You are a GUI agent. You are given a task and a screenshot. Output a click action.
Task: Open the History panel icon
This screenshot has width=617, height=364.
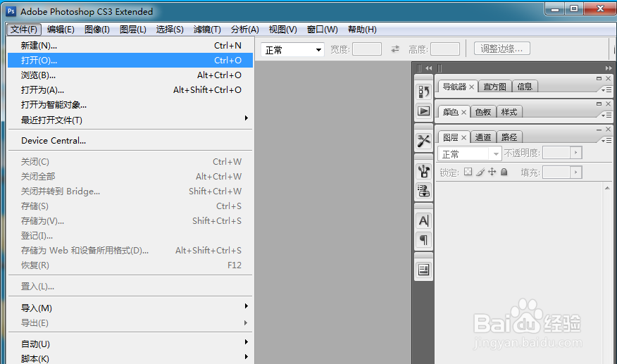click(424, 92)
